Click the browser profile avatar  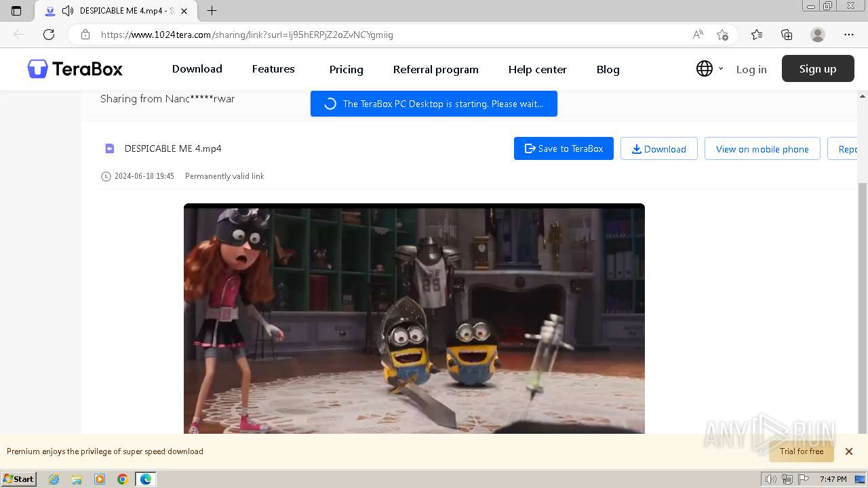pyautogui.click(x=818, y=35)
